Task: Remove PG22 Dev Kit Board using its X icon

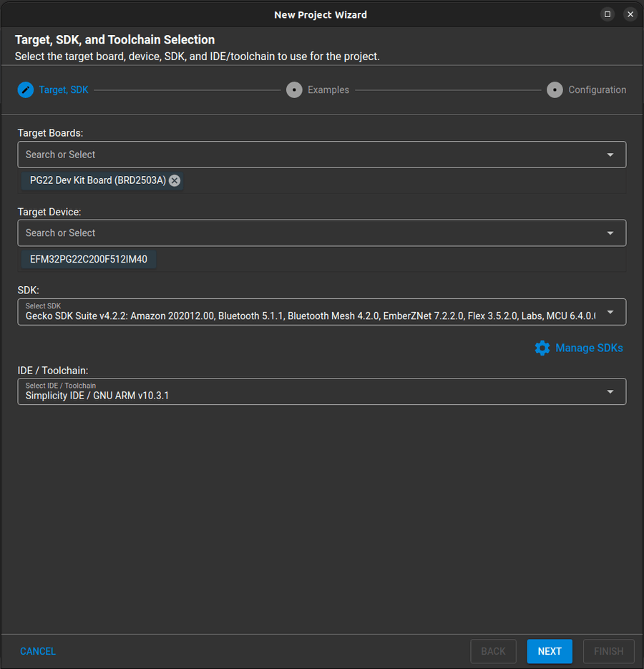Action: click(174, 180)
